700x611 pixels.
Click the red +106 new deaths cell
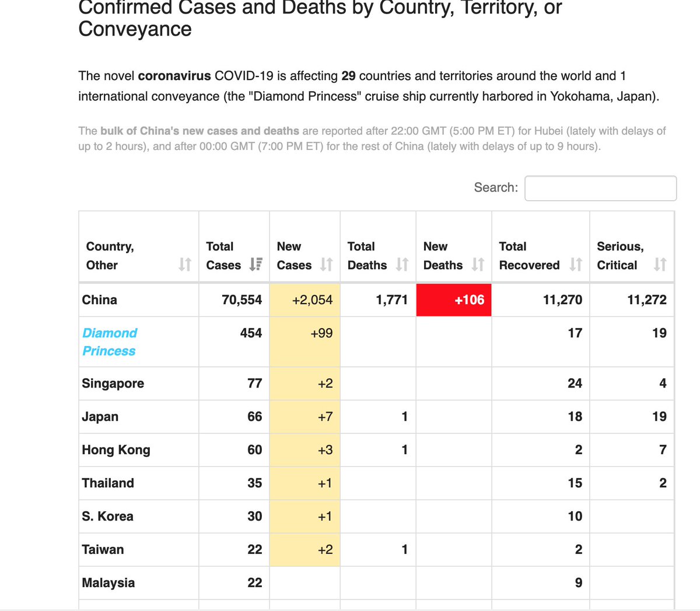(454, 300)
